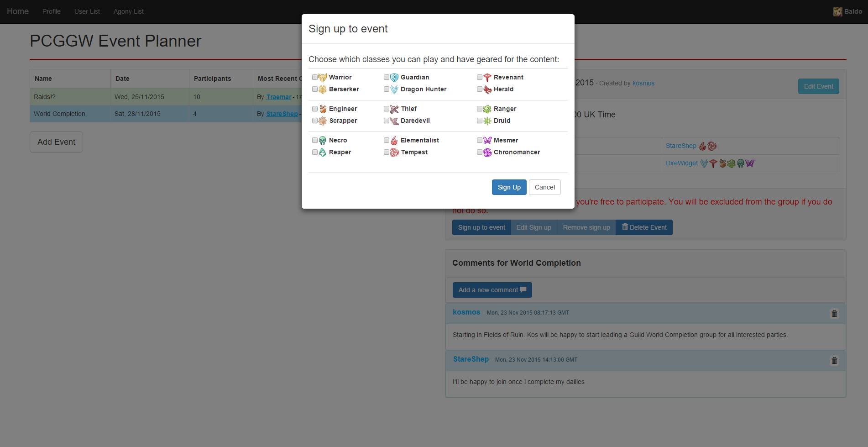Click the Chronomancer class icon
Viewport: 868px width, 447px height.
click(487, 153)
